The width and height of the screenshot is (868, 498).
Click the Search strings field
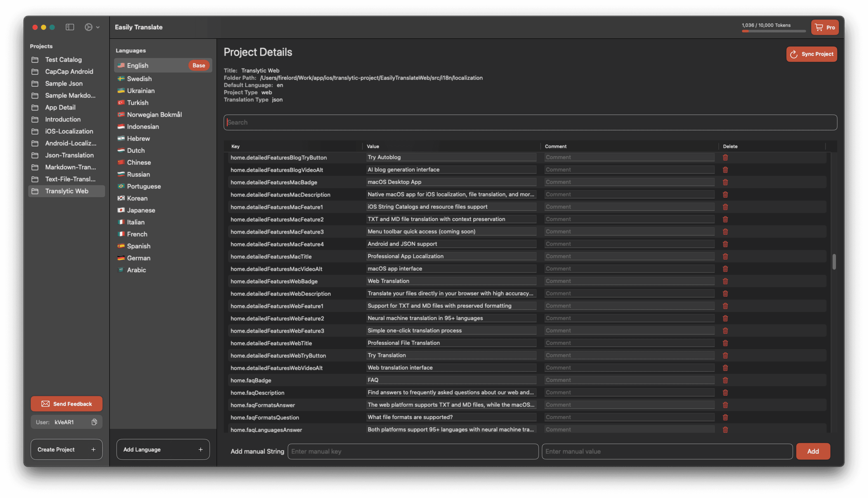point(530,122)
